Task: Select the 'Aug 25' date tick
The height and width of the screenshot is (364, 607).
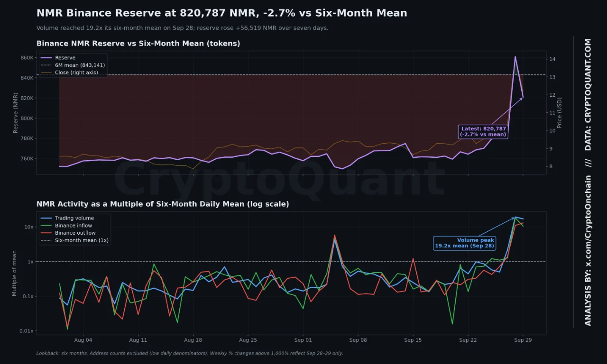Action: [x=248, y=340]
